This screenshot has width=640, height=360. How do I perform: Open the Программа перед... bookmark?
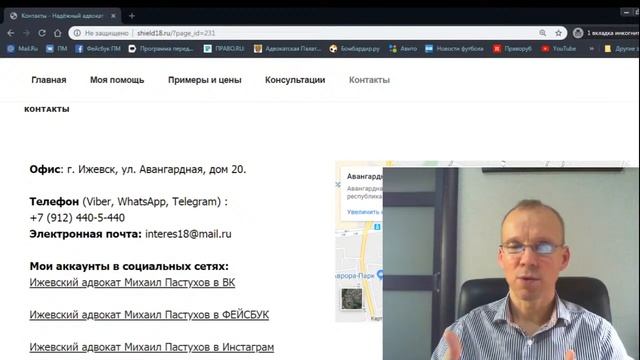[161, 49]
